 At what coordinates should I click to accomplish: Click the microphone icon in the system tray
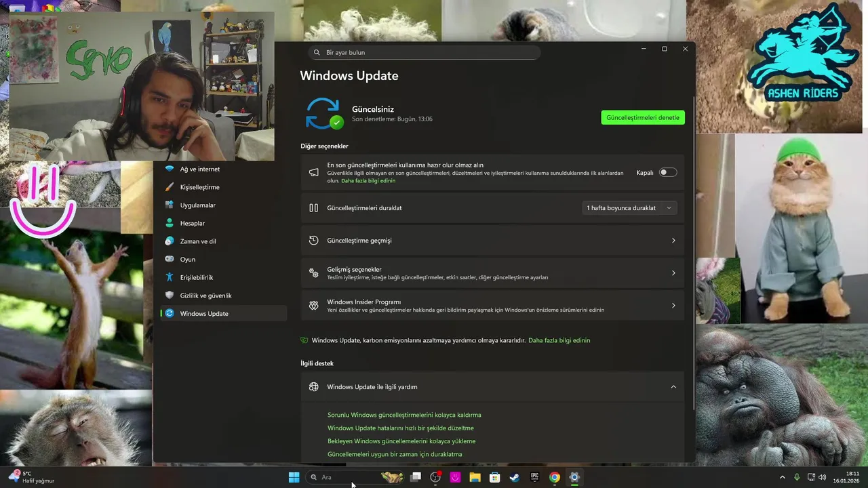point(797,477)
